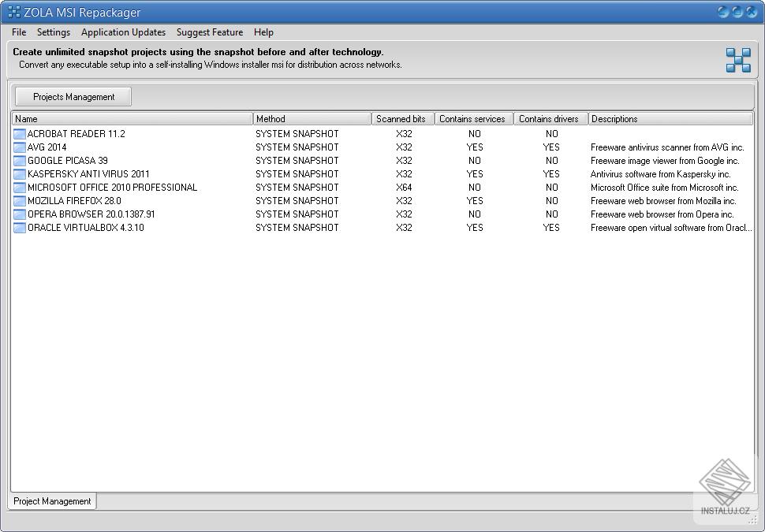Click the KASPERSKY ANTI VIRUS 2011 project icon
765x532 pixels.
click(19, 174)
